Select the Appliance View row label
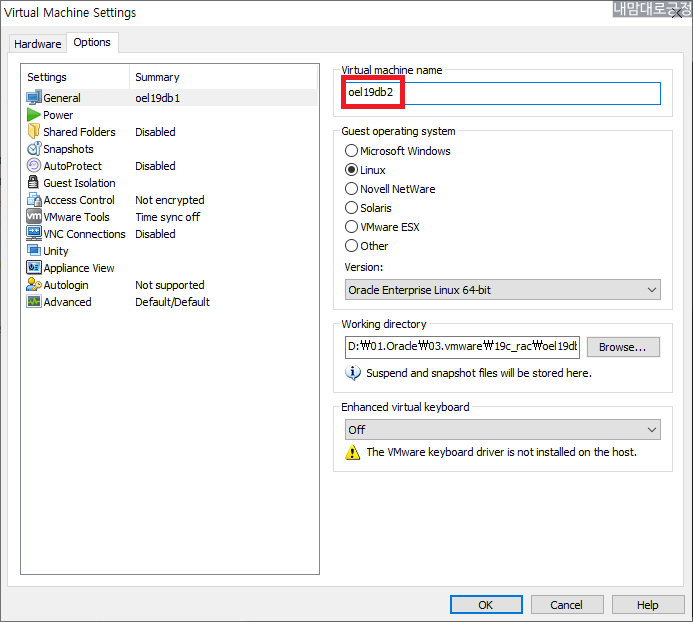Screen dimensions: 693x622 click(x=79, y=268)
